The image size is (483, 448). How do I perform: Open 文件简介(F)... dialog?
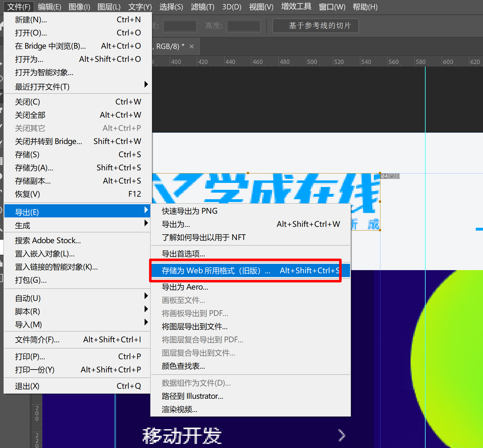tap(78, 340)
